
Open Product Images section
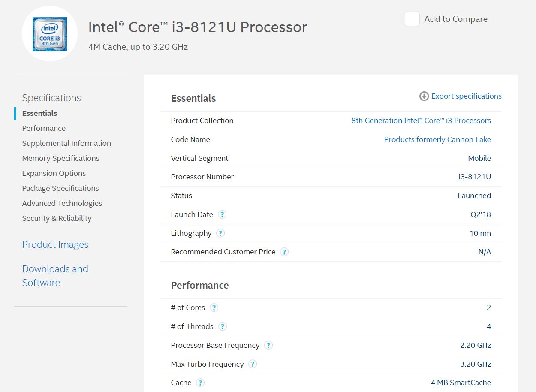[55, 244]
